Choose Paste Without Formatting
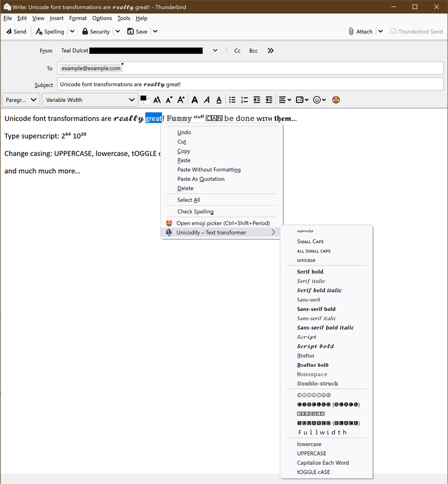The height and width of the screenshot is (484, 448). point(222,169)
